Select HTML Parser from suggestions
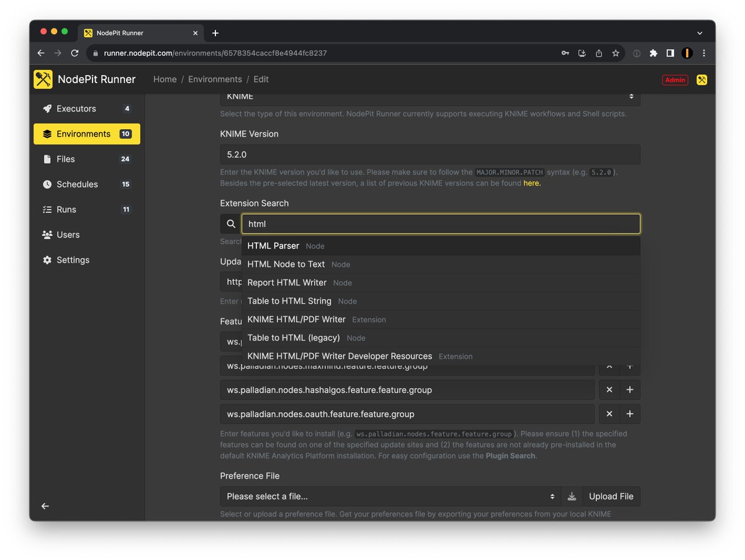Screen dimensions: 745x560 coord(441,246)
